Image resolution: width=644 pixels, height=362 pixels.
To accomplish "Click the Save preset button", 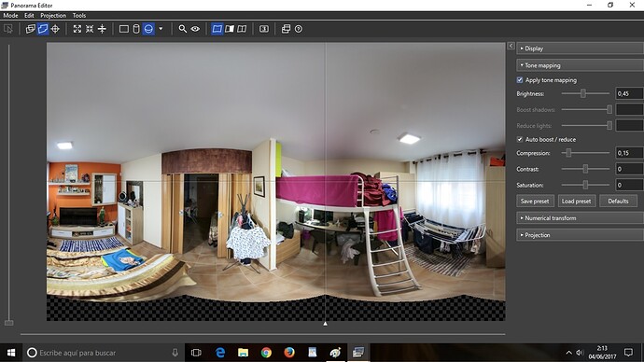I will point(535,202).
